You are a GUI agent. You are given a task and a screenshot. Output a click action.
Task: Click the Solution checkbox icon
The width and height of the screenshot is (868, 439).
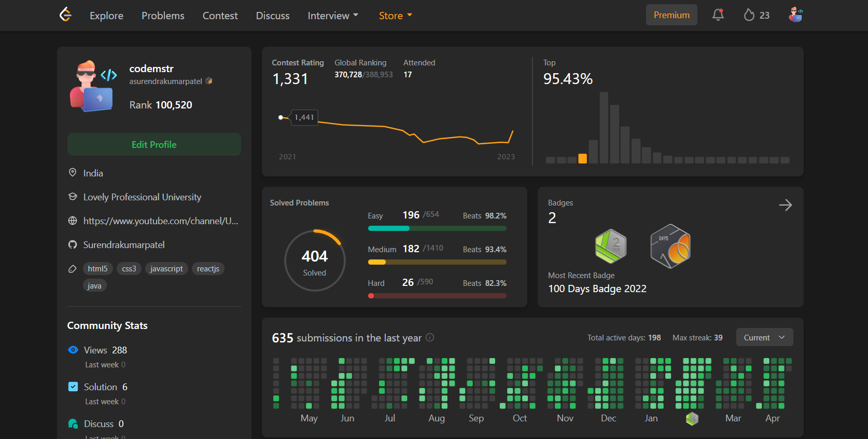tap(73, 387)
